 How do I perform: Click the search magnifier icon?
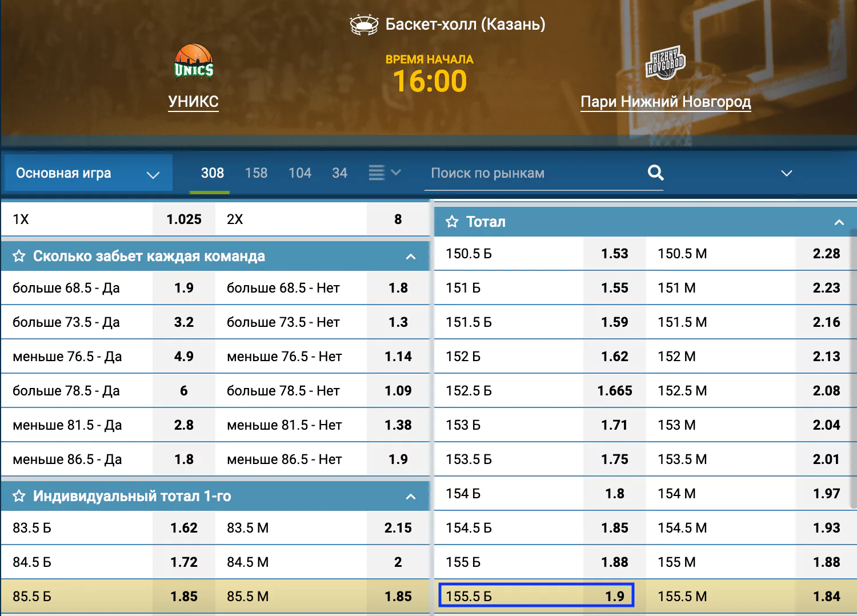click(656, 173)
